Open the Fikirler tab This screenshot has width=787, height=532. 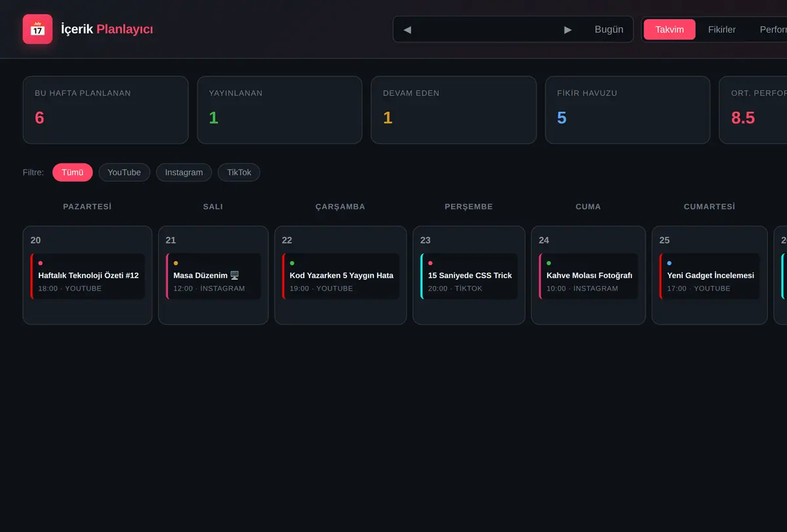pyautogui.click(x=722, y=30)
